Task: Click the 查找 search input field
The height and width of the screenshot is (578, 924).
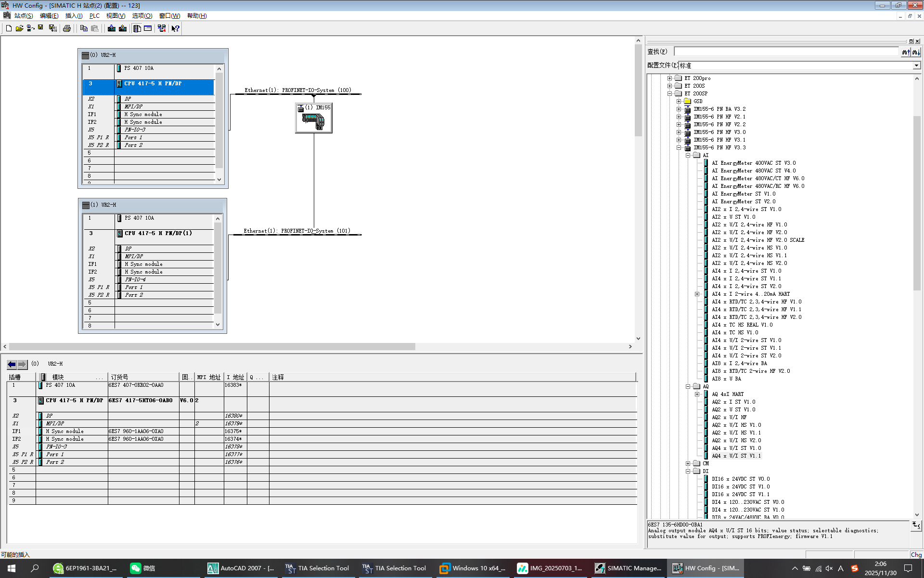Action: tap(786, 52)
